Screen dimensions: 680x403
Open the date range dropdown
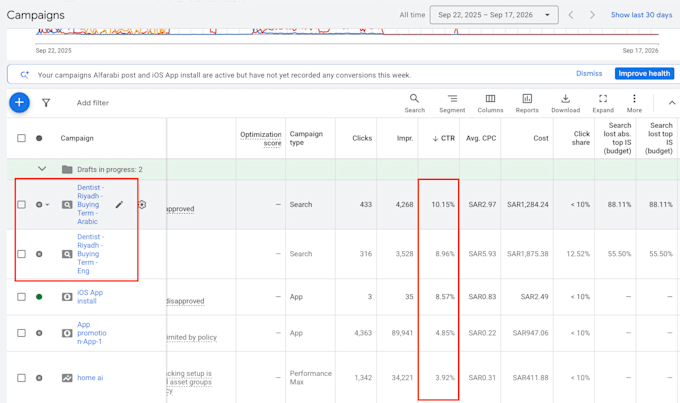click(494, 15)
